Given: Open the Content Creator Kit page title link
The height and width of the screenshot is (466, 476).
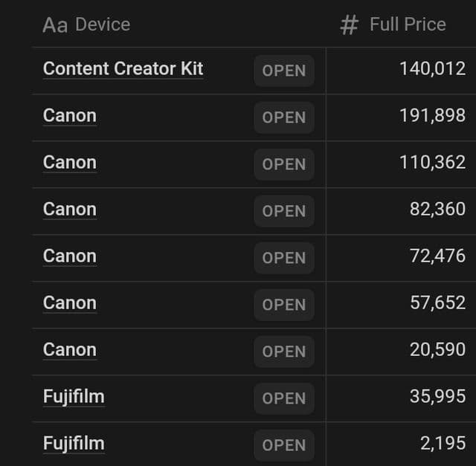Looking at the screenshot, I should coord(123,68).
